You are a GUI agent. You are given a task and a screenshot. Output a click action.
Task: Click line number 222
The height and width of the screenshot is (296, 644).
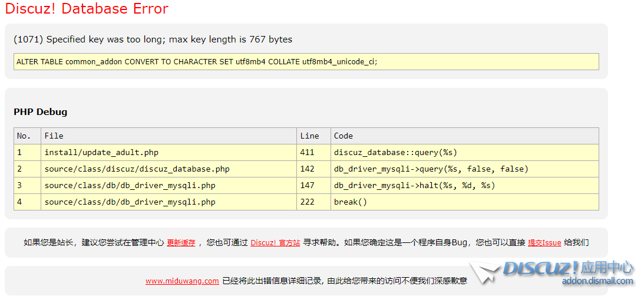point(314,202)
